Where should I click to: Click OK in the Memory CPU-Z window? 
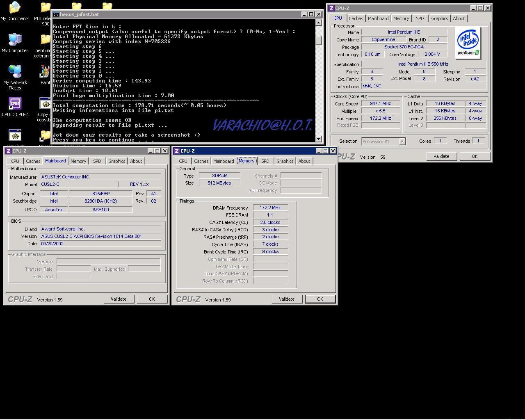tap(320, 299)
